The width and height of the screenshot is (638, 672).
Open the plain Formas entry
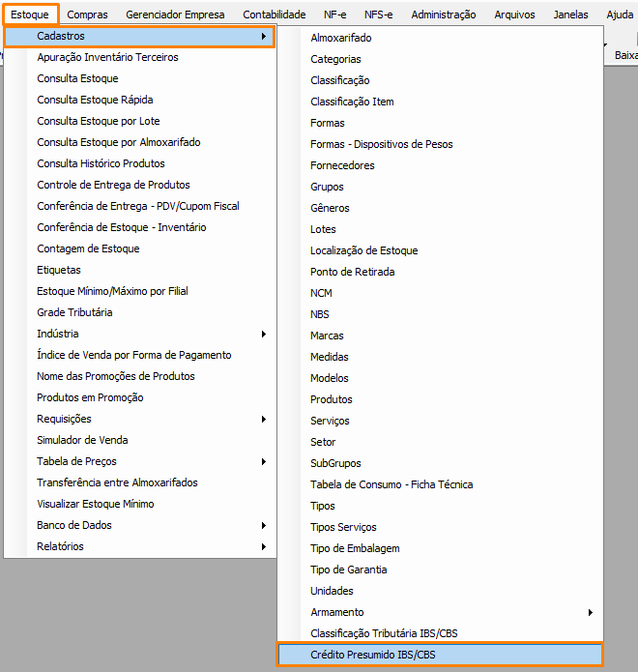point(440,123)
